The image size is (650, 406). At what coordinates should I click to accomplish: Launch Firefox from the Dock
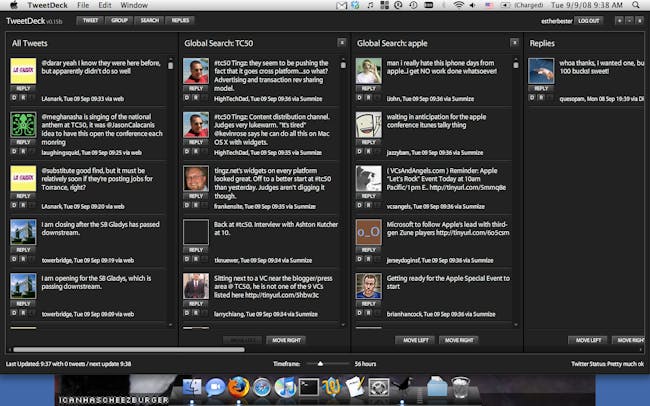(238, 387)
